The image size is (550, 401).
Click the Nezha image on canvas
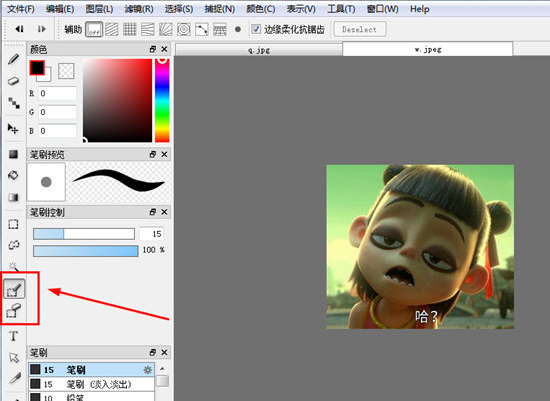[420, 247]
